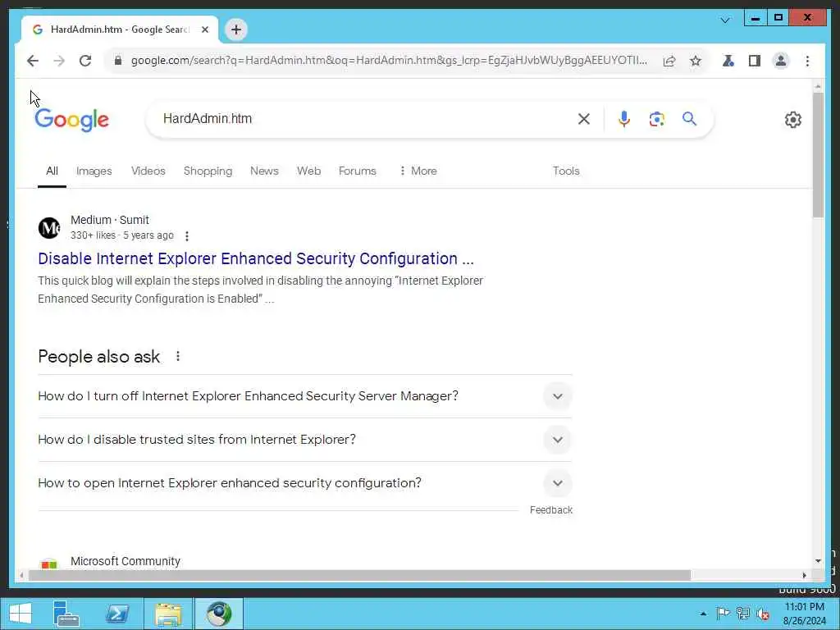
Task: Switch to Images results tab
Action: click(x=94, y=171)
